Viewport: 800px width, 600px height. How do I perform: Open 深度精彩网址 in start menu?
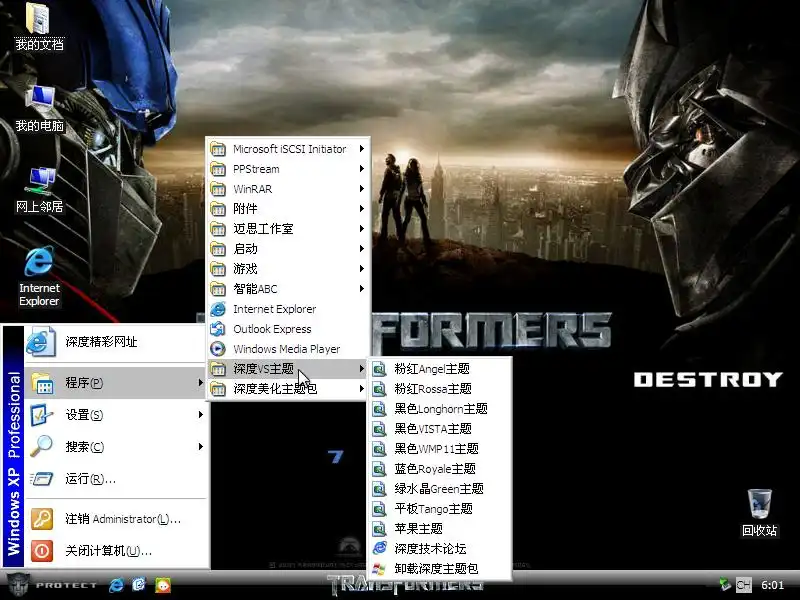click(x=116, y=342)
